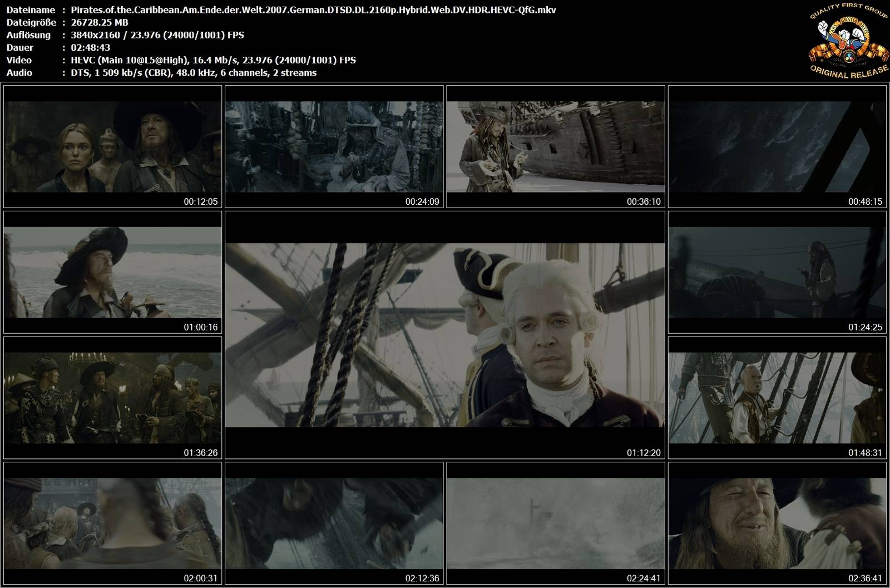Click the Audio label

pos(19,73)
